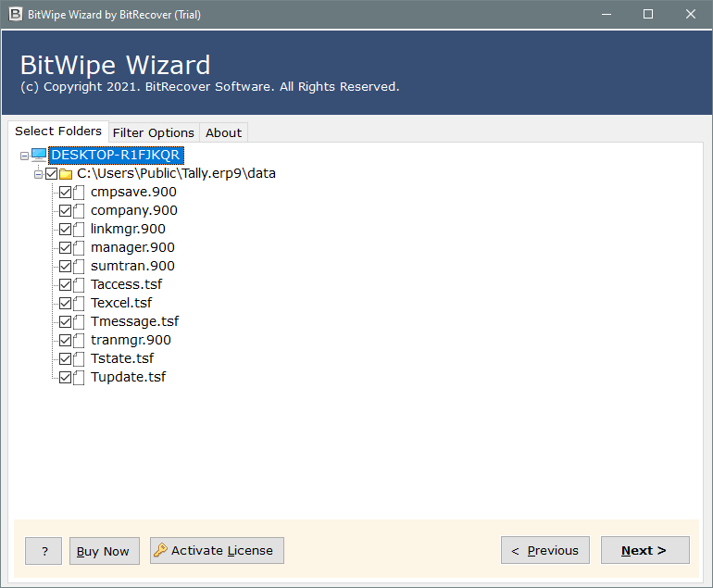Screen dimensions: 713x588
Task: Select the tranmgr.900 file name
Action: click(131, 340)
